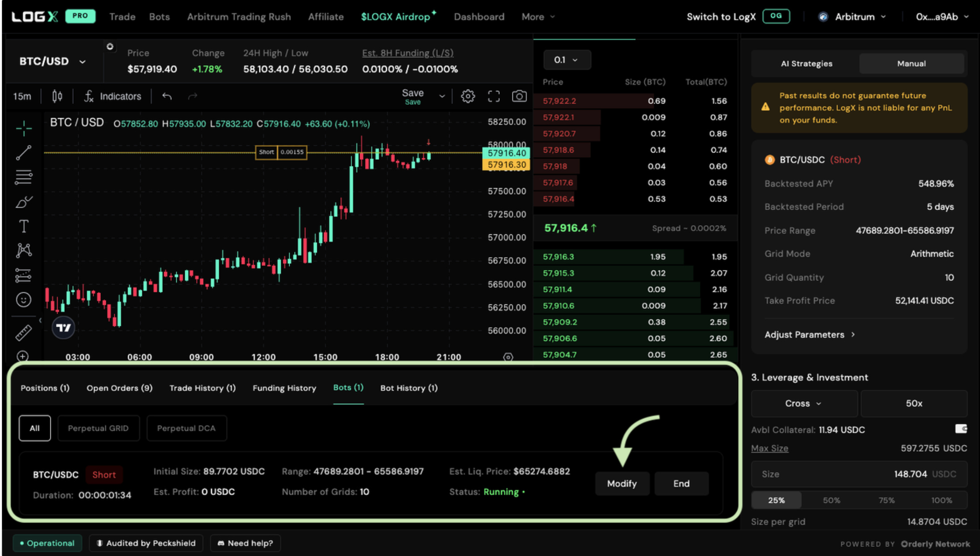Select the ruler measure tool
This screenshot has width=980, height=556.
[24, 332]
